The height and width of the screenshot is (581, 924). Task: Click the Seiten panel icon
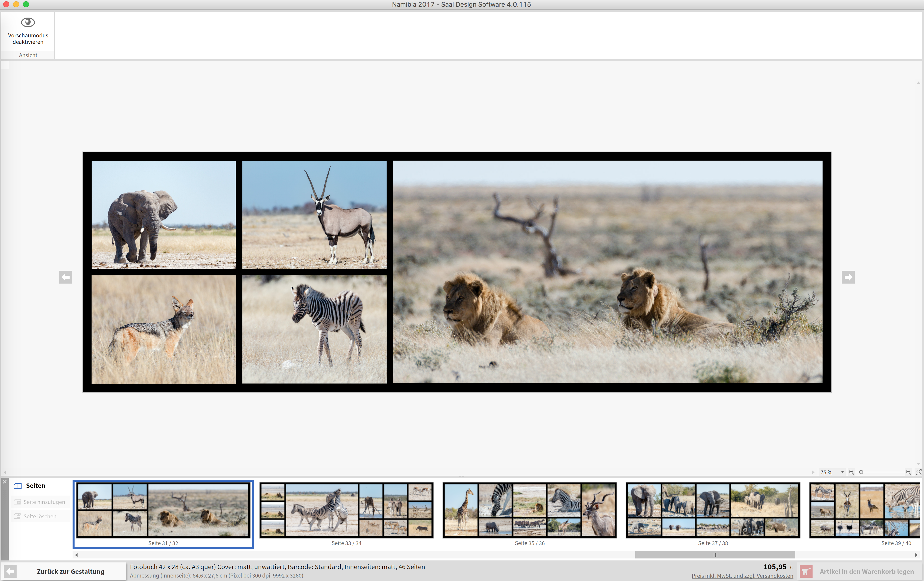[x=18, y=486]
